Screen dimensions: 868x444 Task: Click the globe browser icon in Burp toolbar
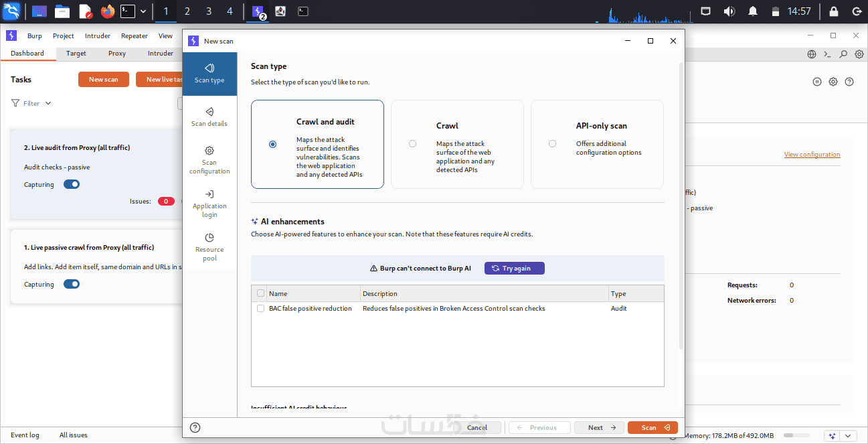[x=812, y=54]
